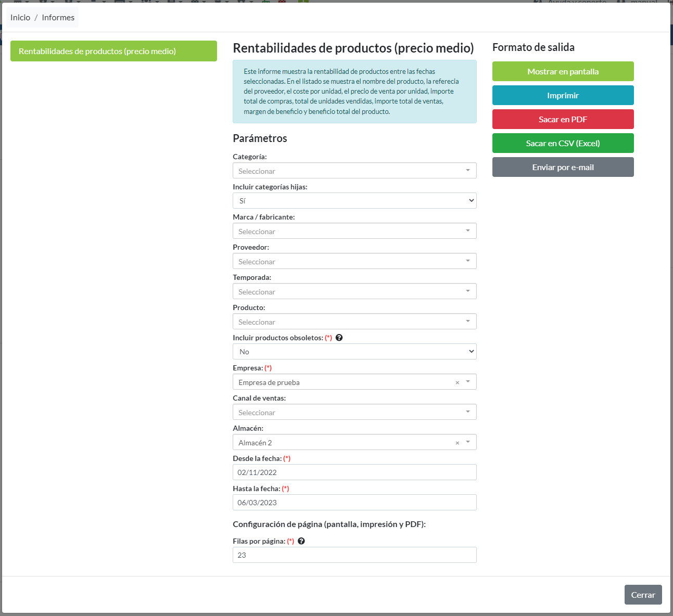Click Sacar en CSV (Excel) button
The height and width of the screenshot is (616, 673).
click(x=563, y=143)
